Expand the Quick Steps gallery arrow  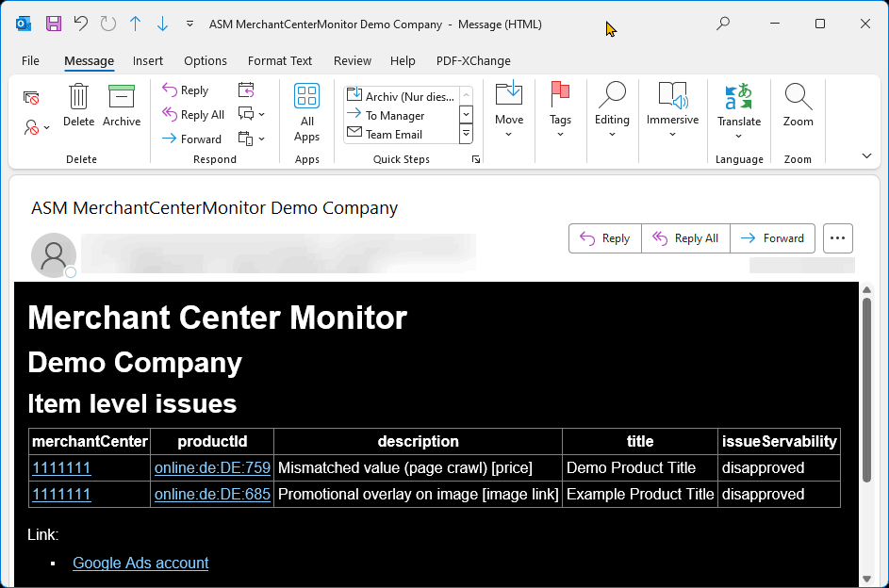tap(476, 158)
